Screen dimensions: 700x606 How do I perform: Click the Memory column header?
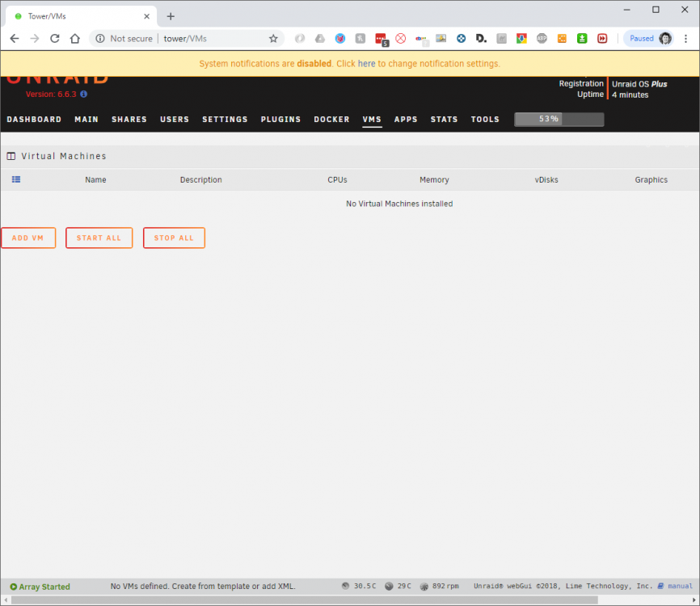434,180
